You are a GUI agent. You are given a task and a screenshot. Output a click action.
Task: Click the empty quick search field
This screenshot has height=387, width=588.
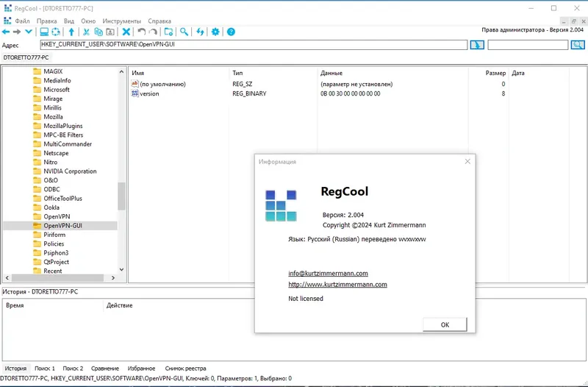[528, 45]
